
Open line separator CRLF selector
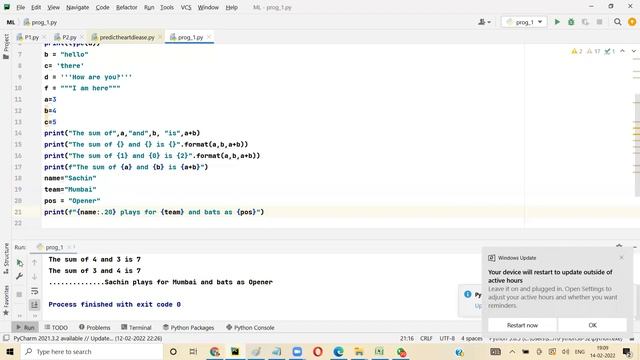click(426, 338)
